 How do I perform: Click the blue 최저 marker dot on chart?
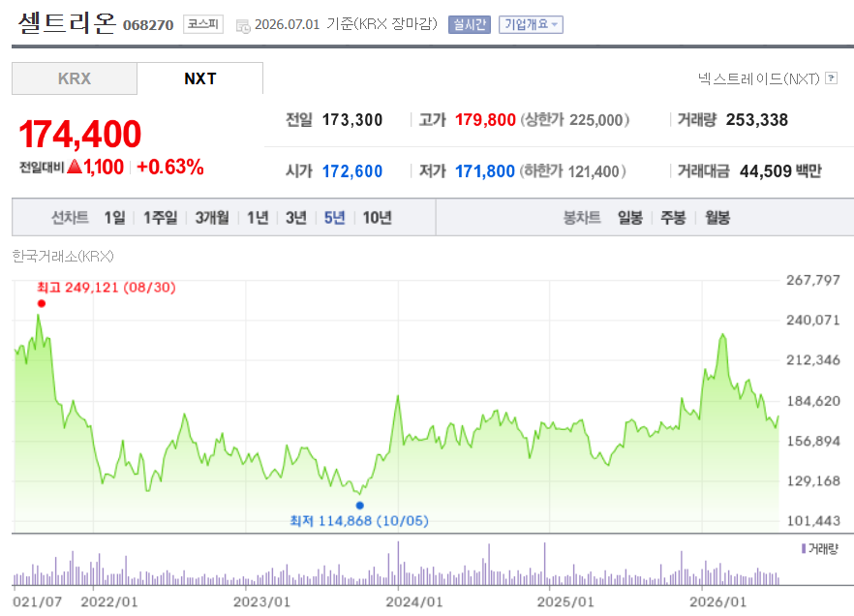359,506
